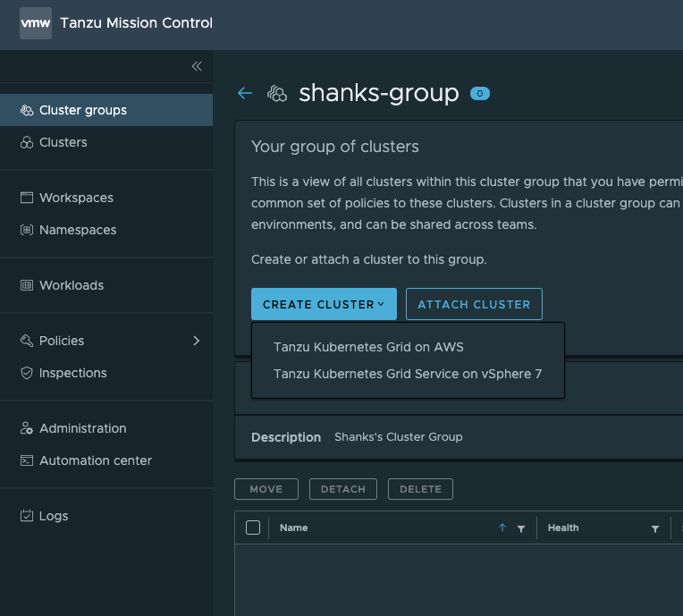Click the Attach Cluster button

[x=474, y=304]
